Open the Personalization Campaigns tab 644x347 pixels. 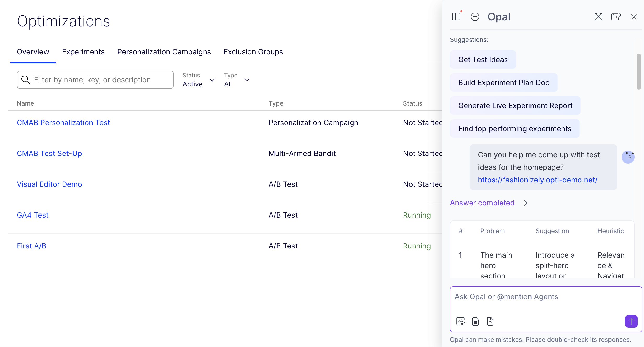(164, 52)
